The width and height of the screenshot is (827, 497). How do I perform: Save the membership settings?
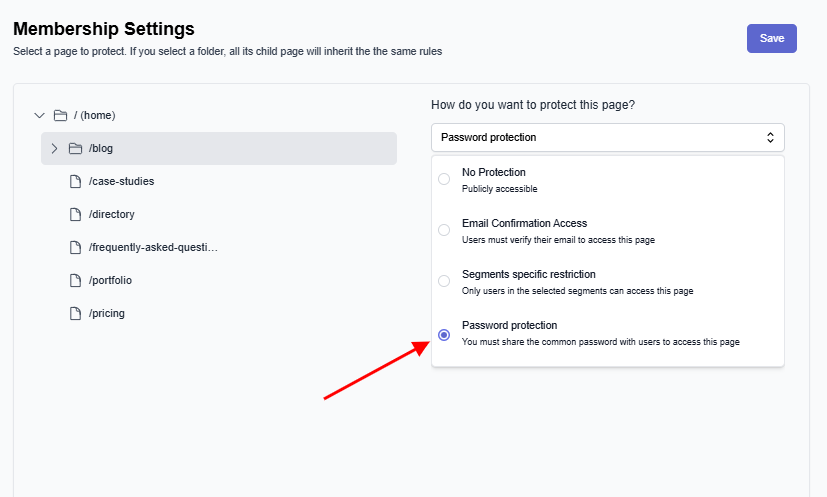point(771,38)
